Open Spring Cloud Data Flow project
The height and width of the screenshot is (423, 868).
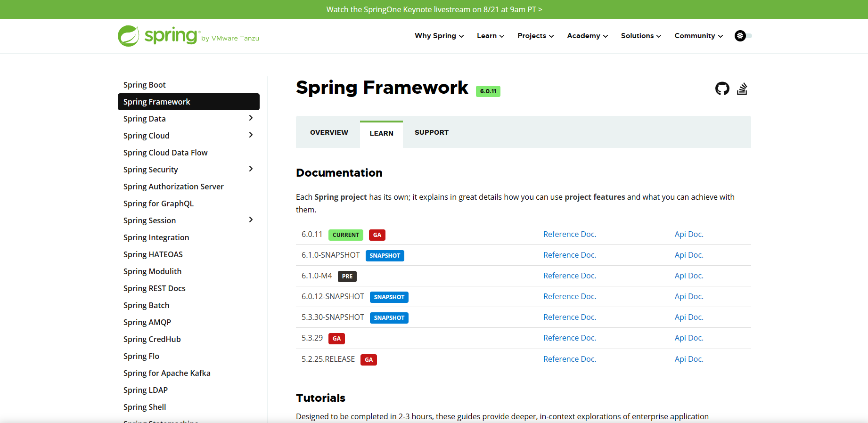pos(165,153)
